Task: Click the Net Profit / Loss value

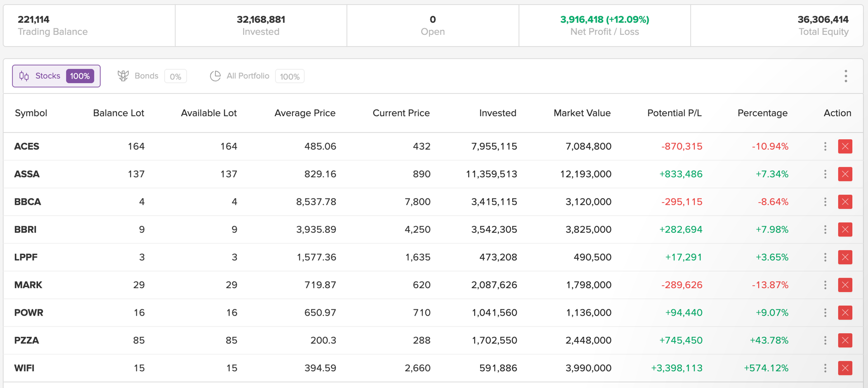Action: 604,19
